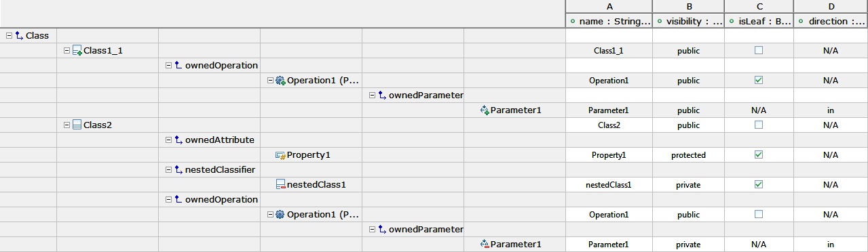Screen dimensions: 868x252
Task: Collapse the nestedClassifier node
Action: (169, 169)
